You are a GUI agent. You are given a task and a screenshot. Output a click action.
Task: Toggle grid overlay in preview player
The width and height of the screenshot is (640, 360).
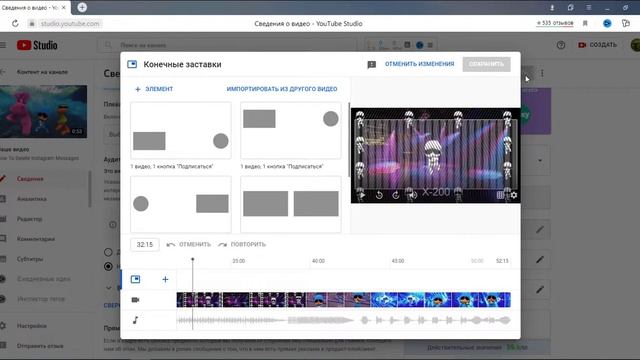pyautogui.click(x=500, y=195)
